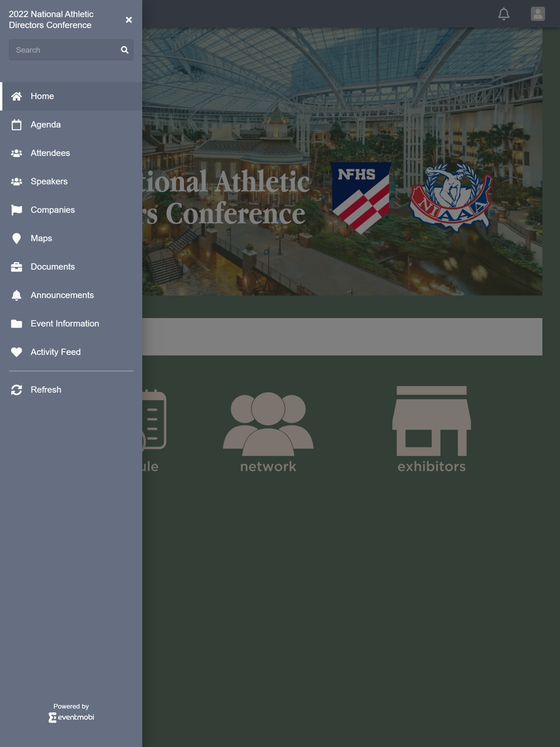Viewport: 560px width, 747px height.
Task: Click the exhibitors label link
Action: coord(432,466)
